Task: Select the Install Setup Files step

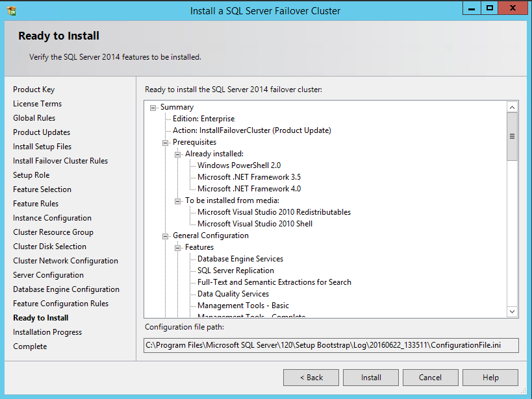Action: (42, 147)
